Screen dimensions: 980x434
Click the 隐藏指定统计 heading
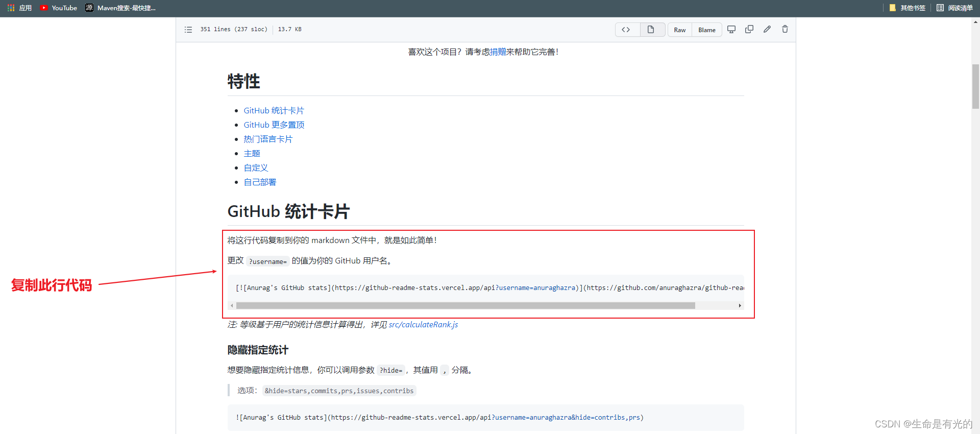click(258, 350)
